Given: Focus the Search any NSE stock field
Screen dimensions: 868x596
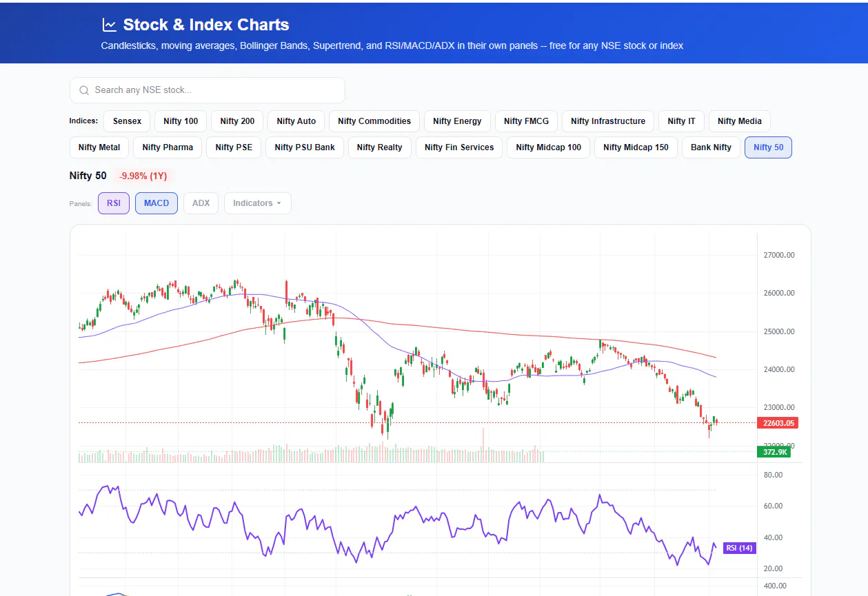Looking at the screenshot, I should pyautogui.click(x=207, y=90).
